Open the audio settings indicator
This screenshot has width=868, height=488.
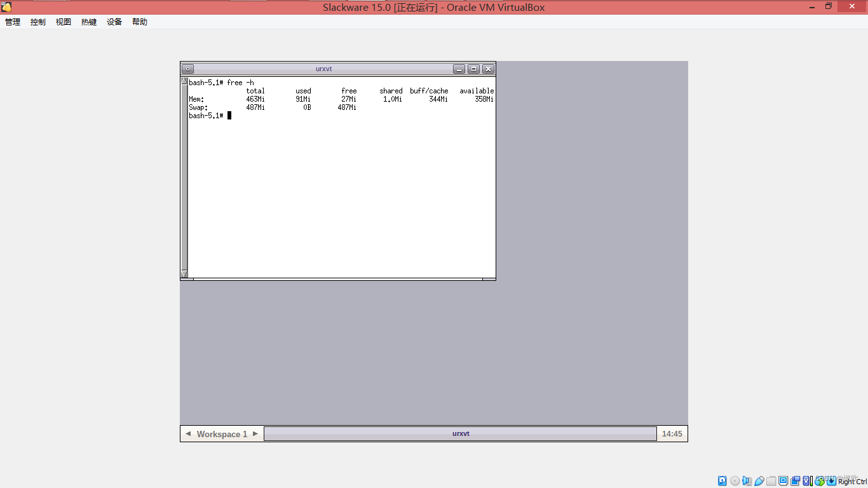tap(747, 481)
